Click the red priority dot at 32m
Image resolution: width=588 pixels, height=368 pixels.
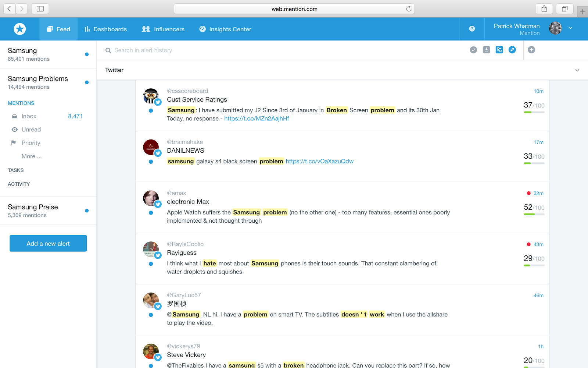point(528,193)
